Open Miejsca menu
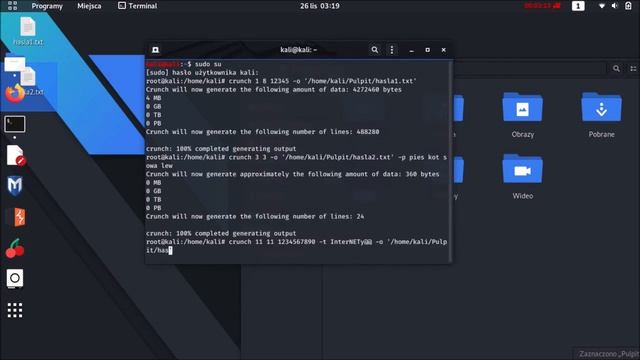 [89, 6]
